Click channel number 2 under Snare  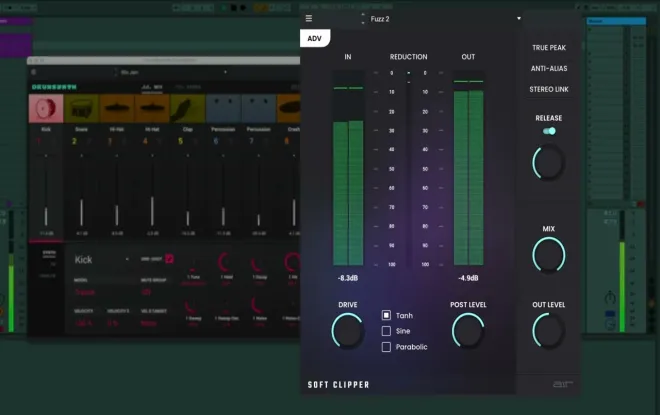[x=74, y=141]
